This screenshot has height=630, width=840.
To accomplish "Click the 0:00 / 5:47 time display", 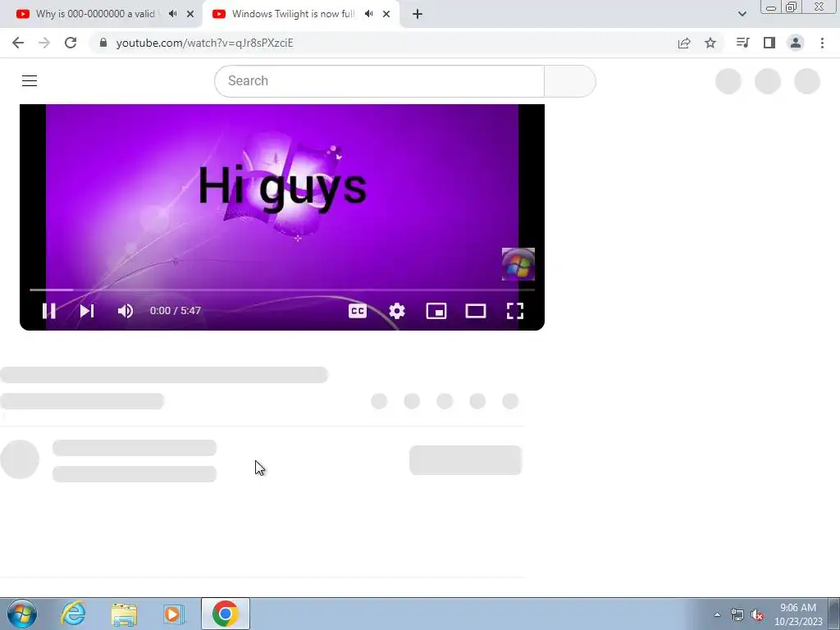I will click(x=176, y=311).
